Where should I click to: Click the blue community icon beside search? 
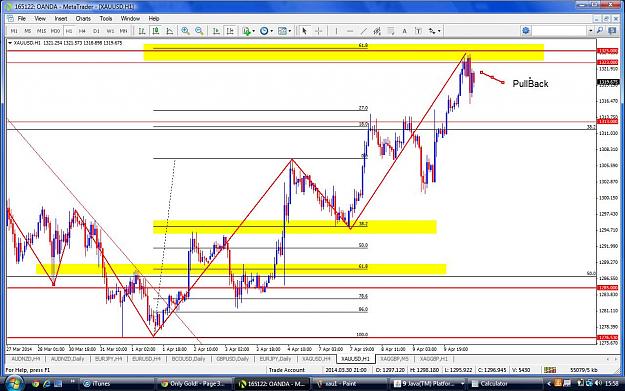coord(526,31)
